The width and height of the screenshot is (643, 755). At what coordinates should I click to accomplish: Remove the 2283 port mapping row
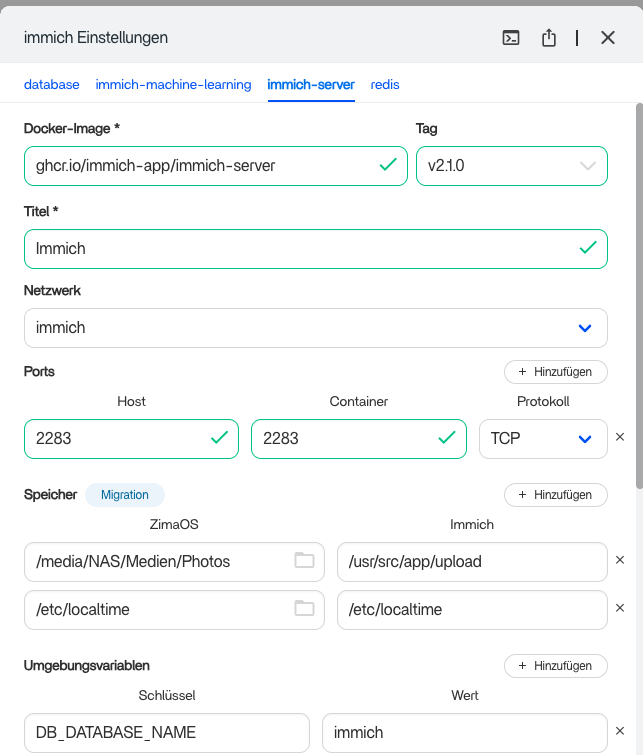tap(619, 438)
